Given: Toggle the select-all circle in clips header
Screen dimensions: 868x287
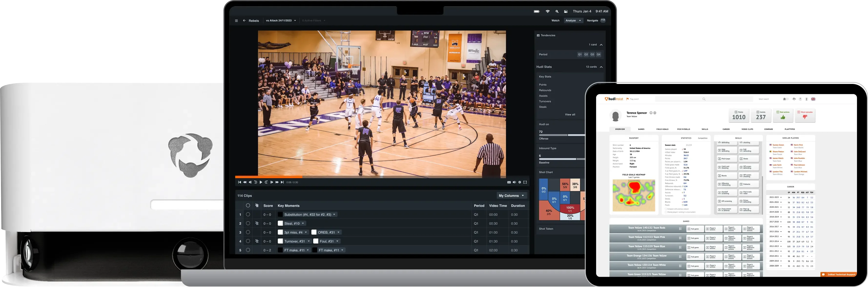Looking at the screenshot, I should click(248, 205).
